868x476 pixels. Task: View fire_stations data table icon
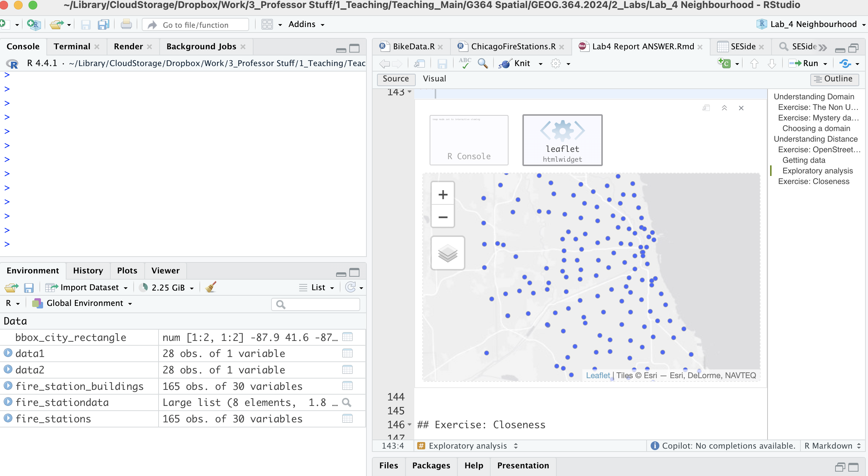point(347,419)
